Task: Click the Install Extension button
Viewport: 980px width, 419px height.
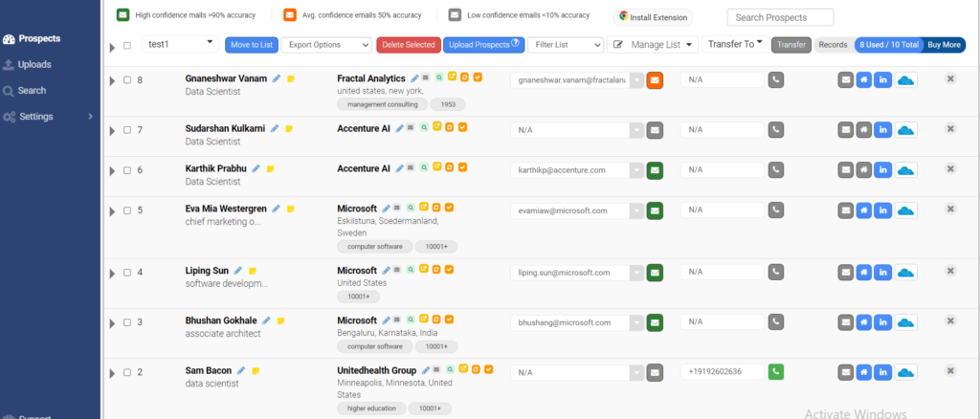Action: pos(653,17)
